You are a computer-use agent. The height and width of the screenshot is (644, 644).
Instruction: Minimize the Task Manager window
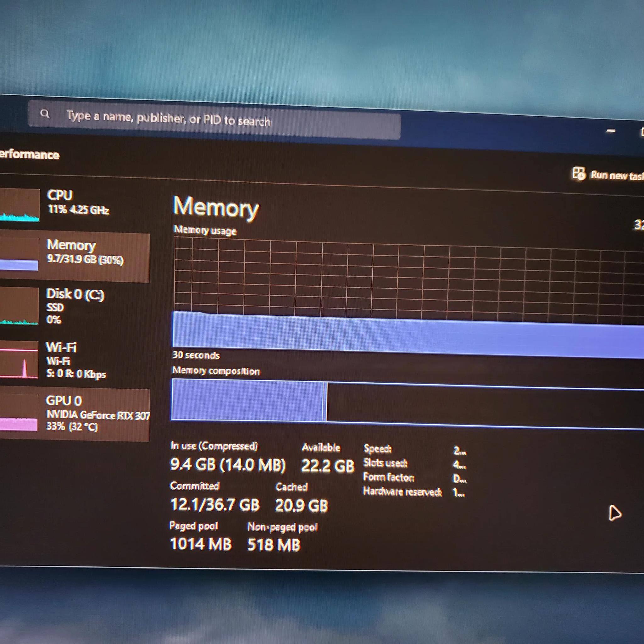611,131
